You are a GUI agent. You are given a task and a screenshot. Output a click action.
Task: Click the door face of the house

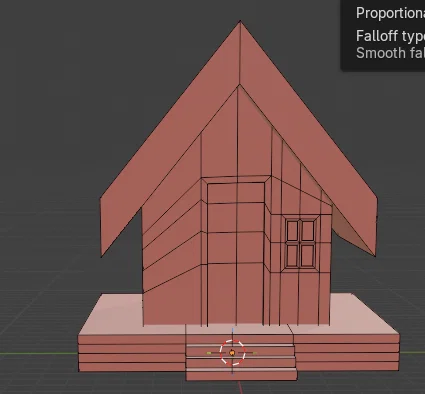point(236,254)
